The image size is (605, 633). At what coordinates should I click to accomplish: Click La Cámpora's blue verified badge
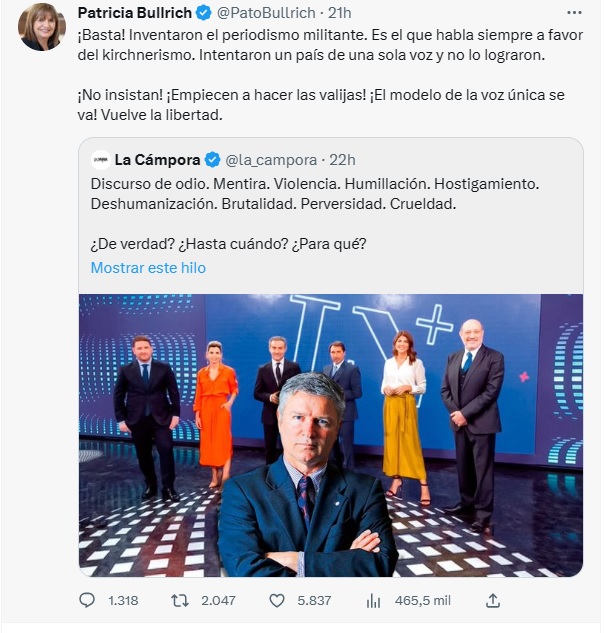tap(213, 159)
